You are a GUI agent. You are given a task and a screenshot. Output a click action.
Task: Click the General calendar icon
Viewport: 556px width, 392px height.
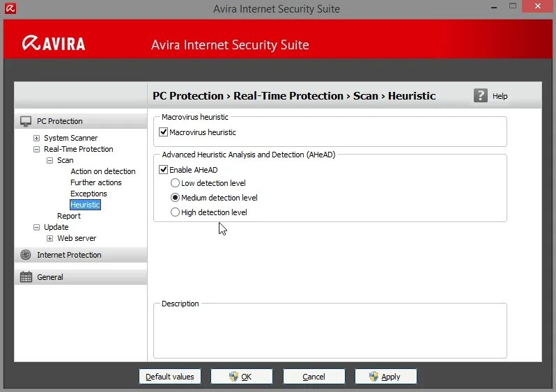(x=26, y=277)
